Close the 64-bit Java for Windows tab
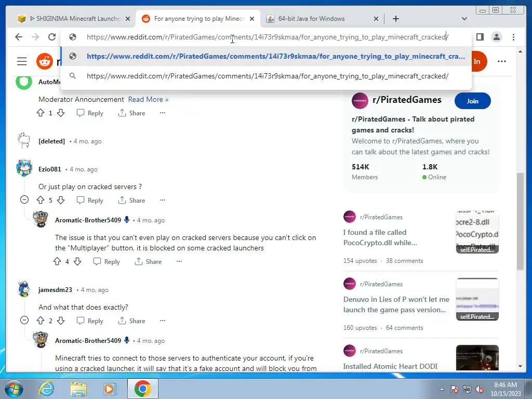This screenshot has height=399, width=532. 376,19
